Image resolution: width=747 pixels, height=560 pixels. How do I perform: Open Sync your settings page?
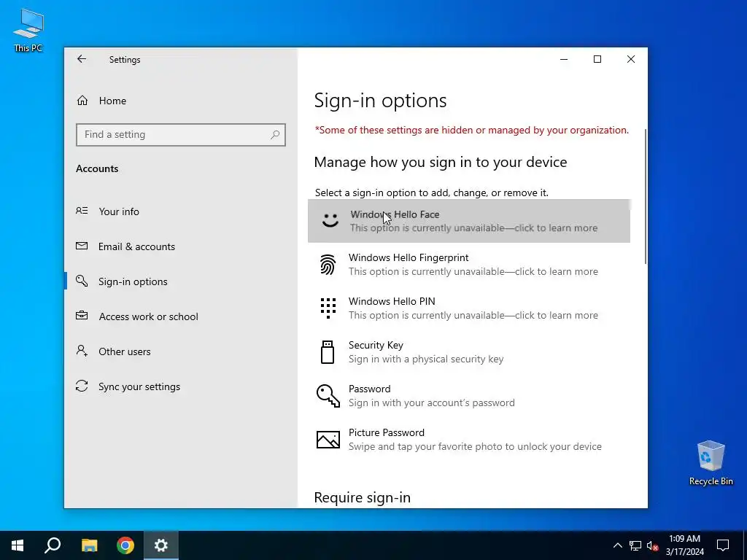pyautogui.click(x=181, y=386)
